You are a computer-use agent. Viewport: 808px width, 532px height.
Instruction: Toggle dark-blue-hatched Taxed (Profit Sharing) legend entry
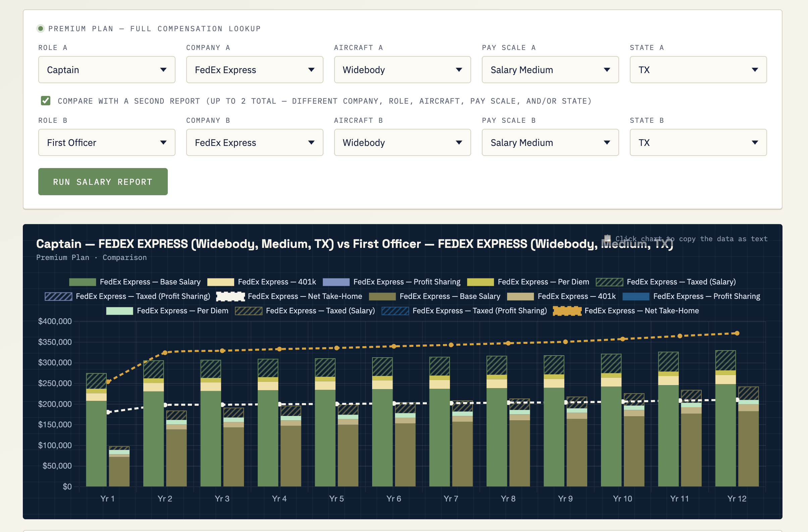464,311
